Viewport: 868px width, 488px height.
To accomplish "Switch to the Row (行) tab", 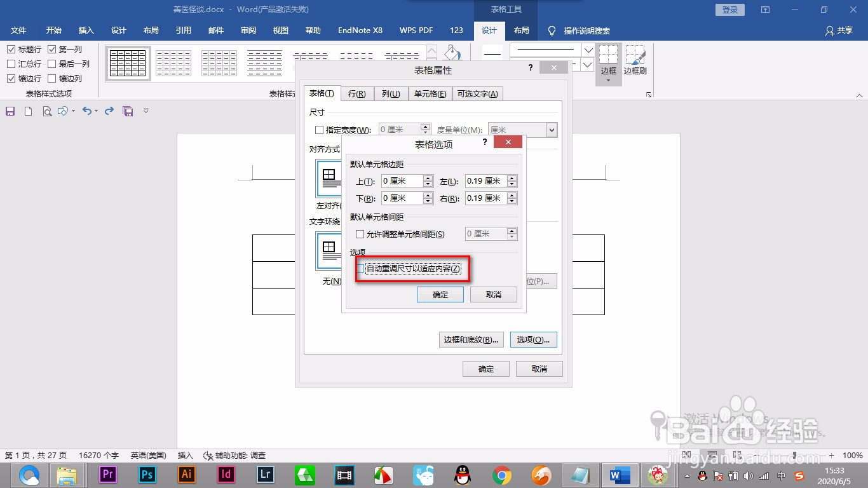I will click(356, 93).
